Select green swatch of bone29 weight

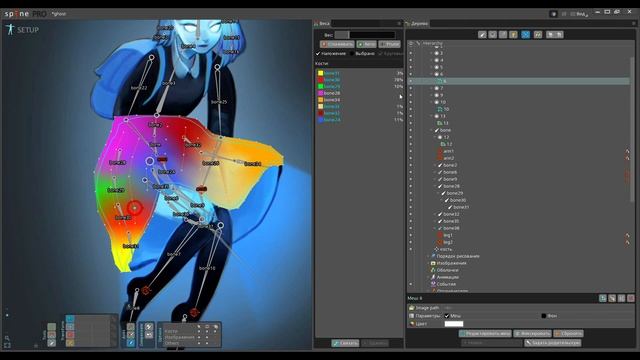[x=320, y=86]
